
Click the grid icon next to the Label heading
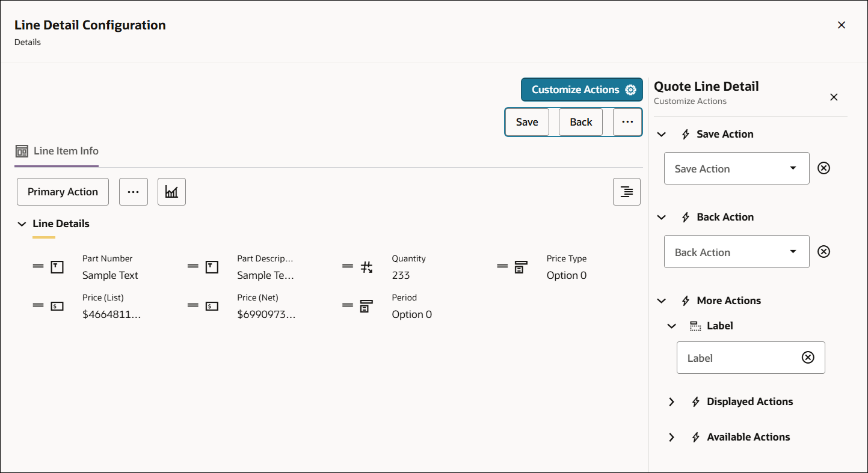[x=695, y=325]
